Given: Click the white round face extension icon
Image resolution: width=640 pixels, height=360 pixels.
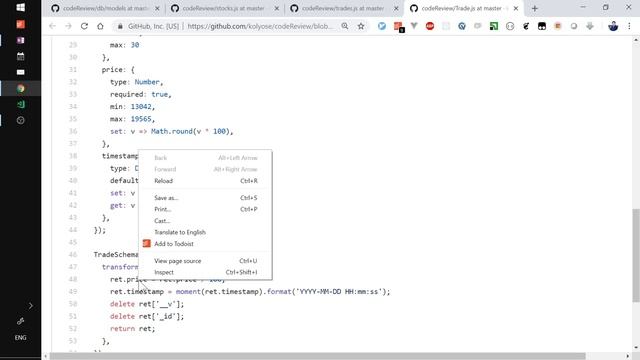Looking at the screenshot, I should coord(510,26).
